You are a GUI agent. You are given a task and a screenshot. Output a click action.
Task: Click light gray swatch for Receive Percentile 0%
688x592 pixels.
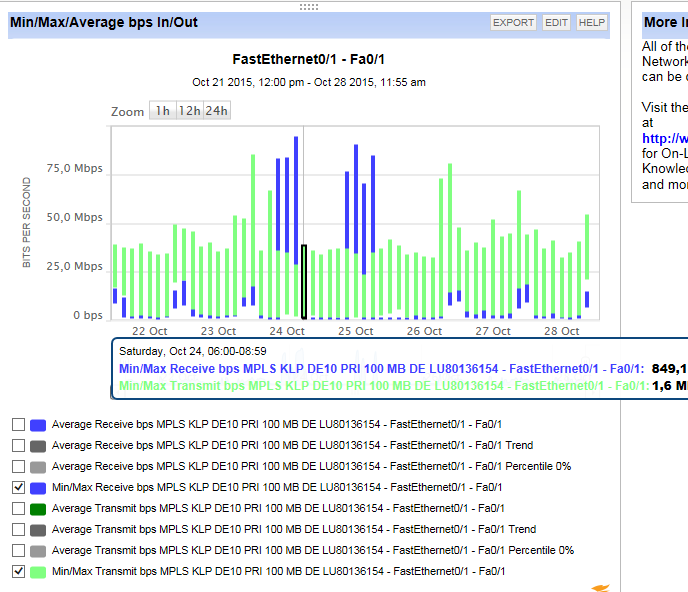[x=38, y=467]
